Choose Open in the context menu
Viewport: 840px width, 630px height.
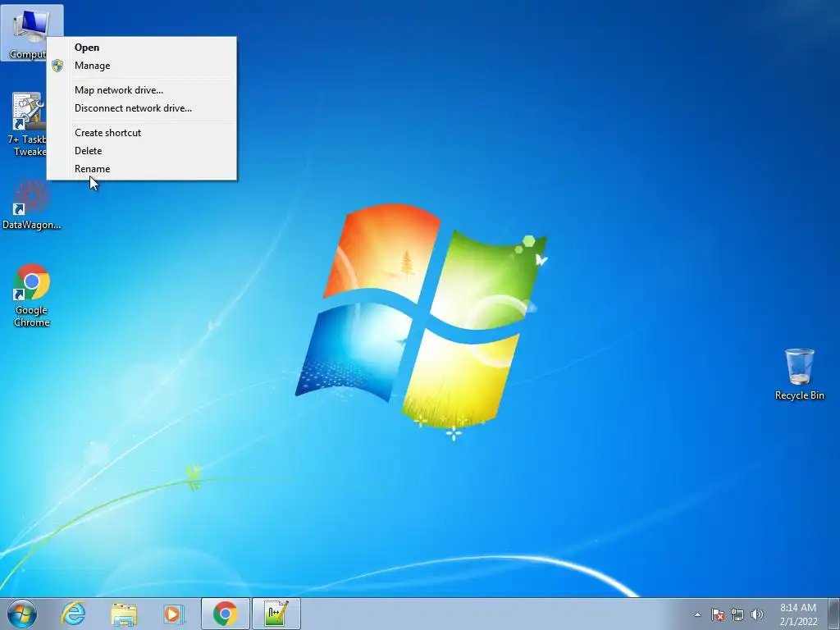(141, 47)
